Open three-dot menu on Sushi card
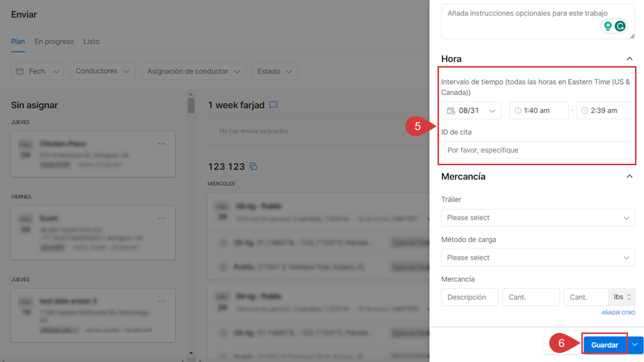The width and height of the screenshot is (644, 362). tap(161, 218)
